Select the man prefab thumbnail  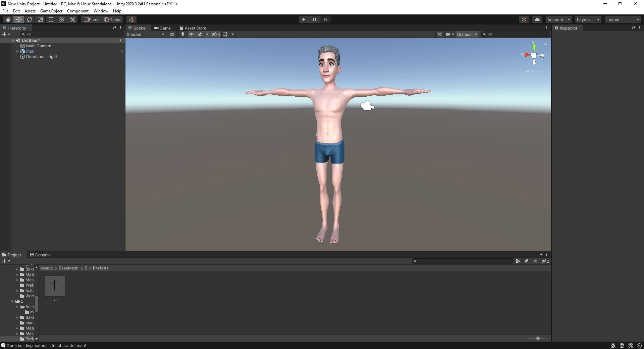point(54,286)
